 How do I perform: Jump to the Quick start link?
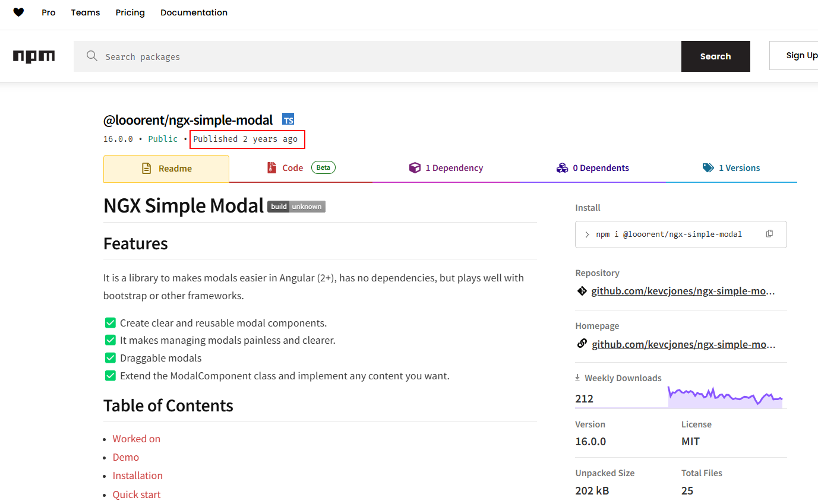point(137,495)
